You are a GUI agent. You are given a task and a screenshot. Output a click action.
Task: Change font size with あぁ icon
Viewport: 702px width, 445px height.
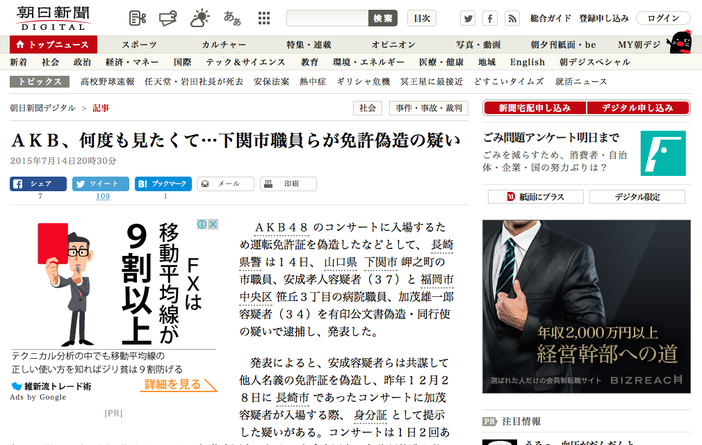232,18
